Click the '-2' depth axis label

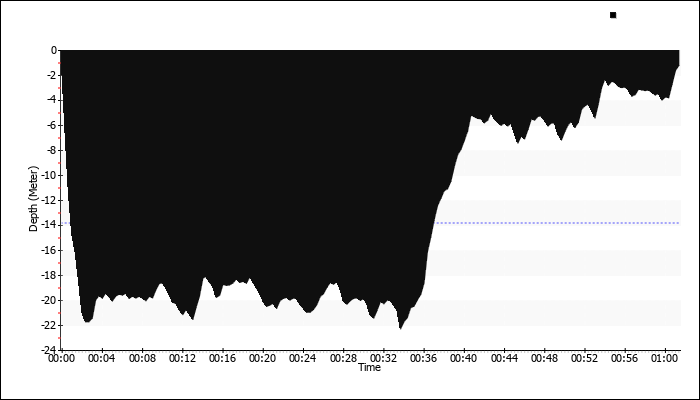pos(52,75)
